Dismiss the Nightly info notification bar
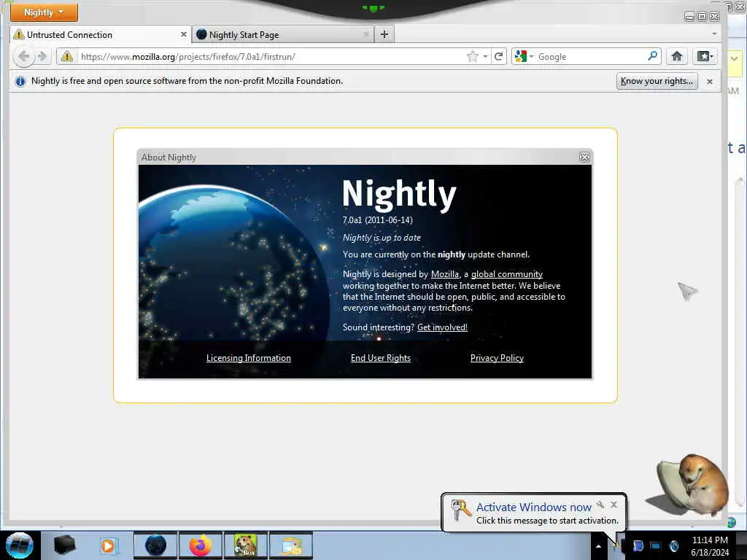This screenshot has width=747, height=560. [709, 82]
